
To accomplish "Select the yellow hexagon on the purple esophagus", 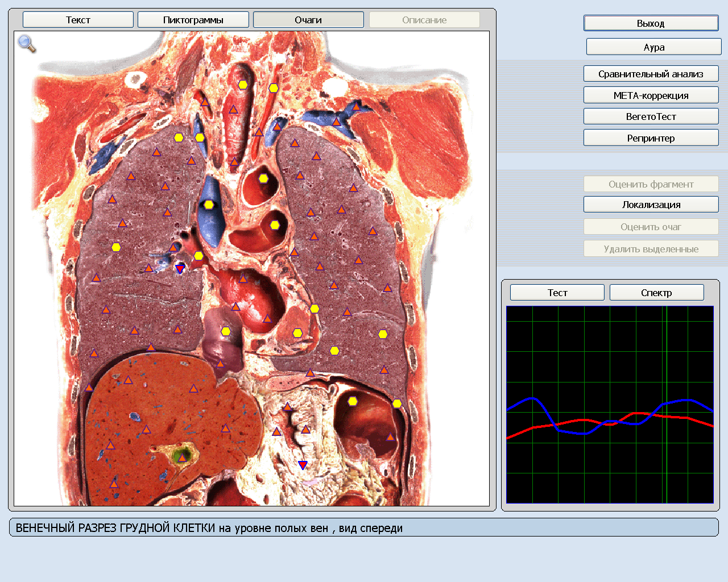I will (x=226, y=331).
